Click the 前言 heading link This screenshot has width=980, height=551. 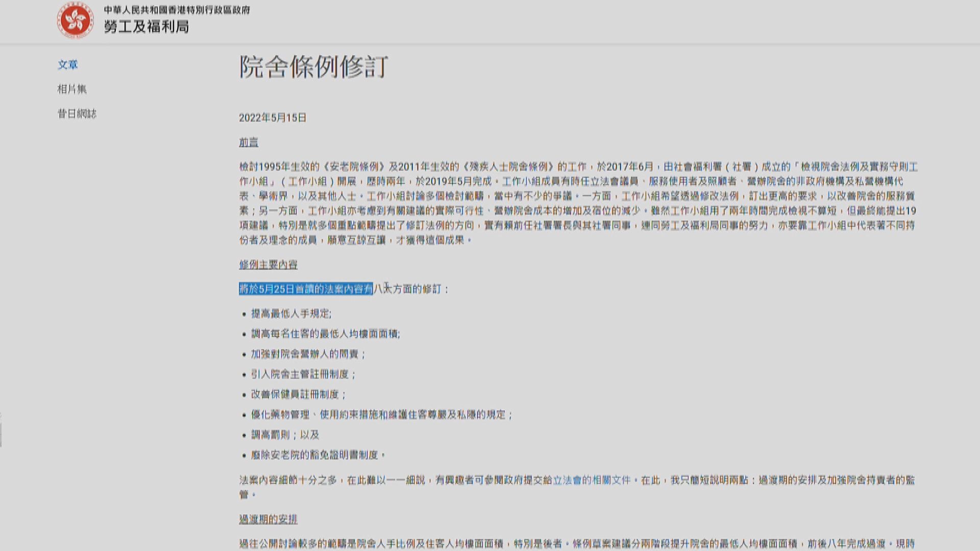[x=249, y=142]
